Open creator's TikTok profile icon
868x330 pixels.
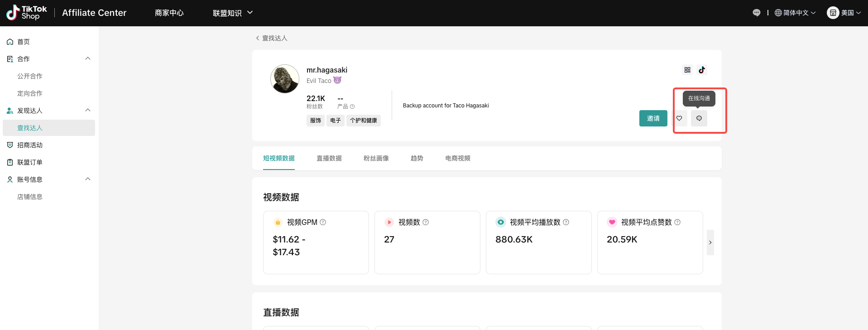pos(701,70)
